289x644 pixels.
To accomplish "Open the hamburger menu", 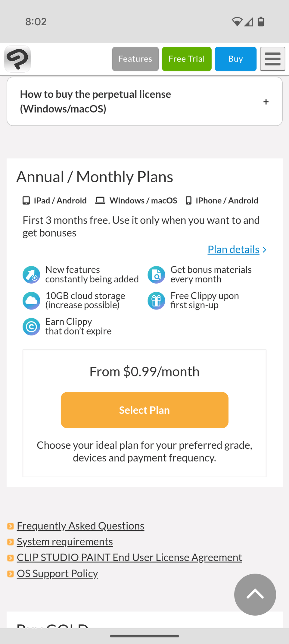I will click(272, 59).
